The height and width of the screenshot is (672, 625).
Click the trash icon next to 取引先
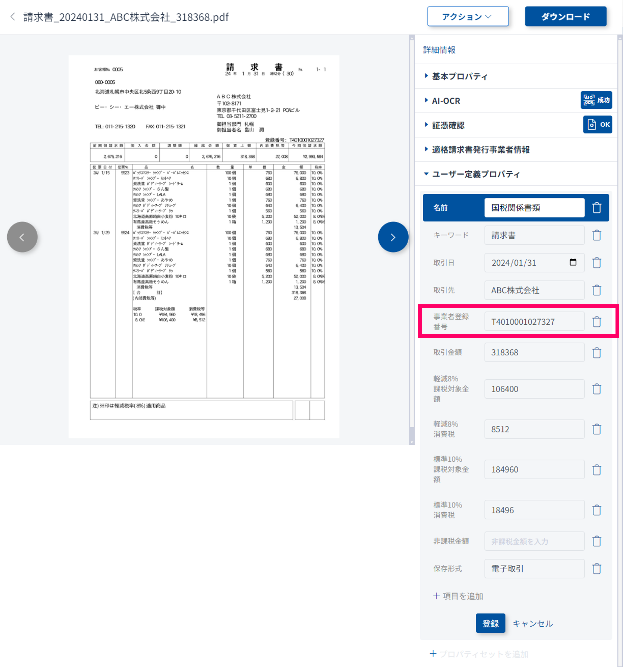596,290
